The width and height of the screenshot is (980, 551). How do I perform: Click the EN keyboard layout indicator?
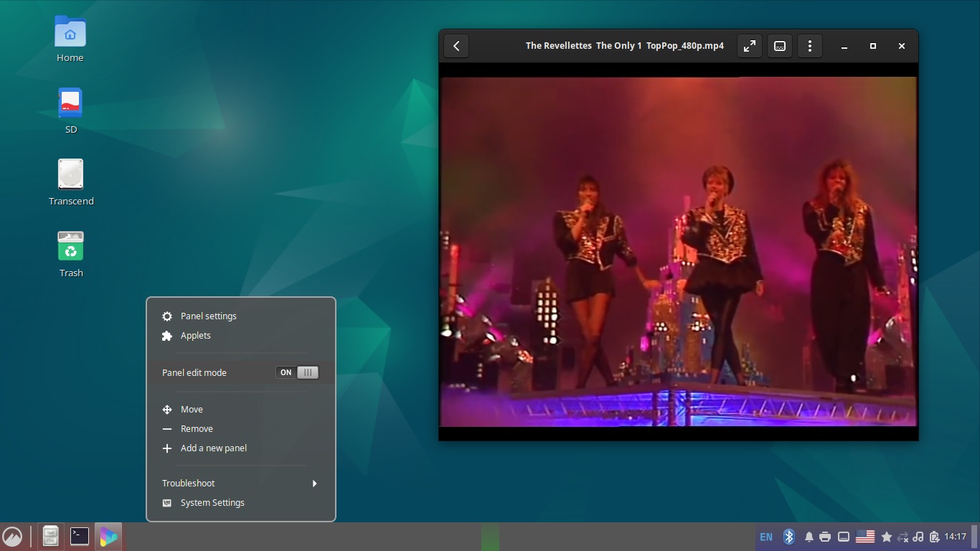point(766,537)
